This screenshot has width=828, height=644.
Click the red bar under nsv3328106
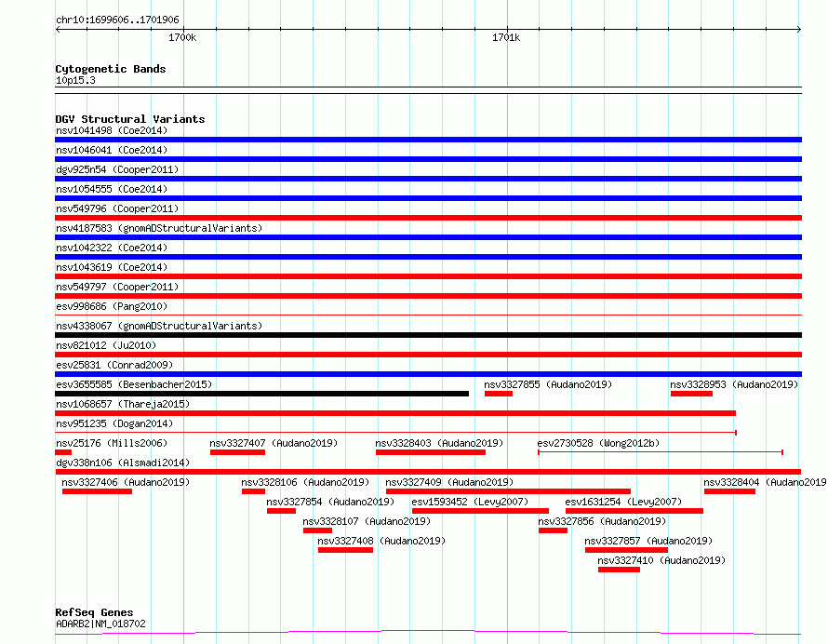coord(253,491)
